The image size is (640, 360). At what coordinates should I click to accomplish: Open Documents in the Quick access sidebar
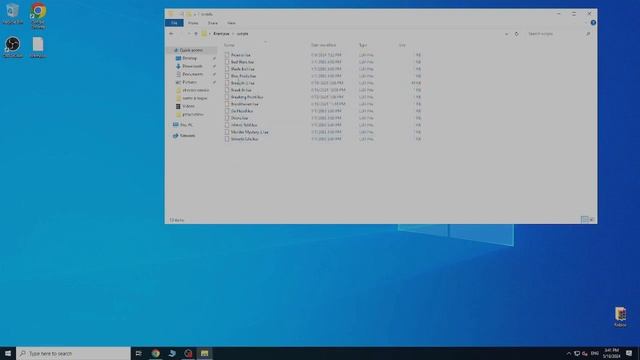pos(192,74)
